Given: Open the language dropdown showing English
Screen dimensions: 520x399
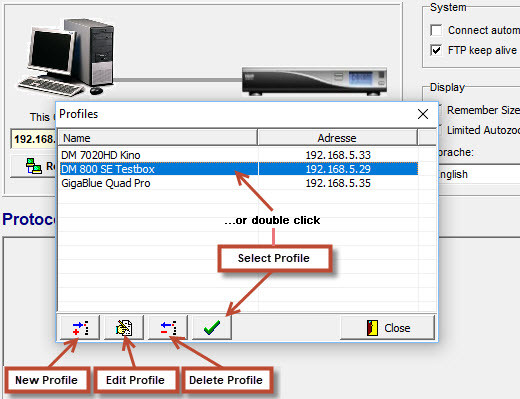Looking at the screenshot, I should [x=479, y=174].
